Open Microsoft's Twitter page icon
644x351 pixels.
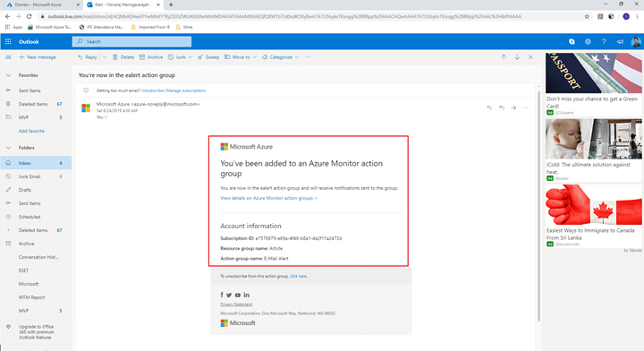229,295
